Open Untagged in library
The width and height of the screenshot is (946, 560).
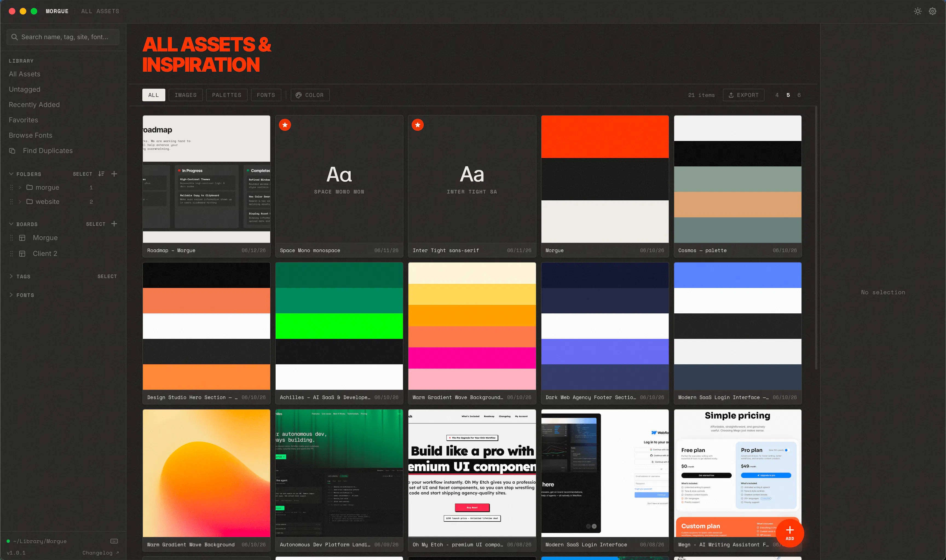pos(25,90)
